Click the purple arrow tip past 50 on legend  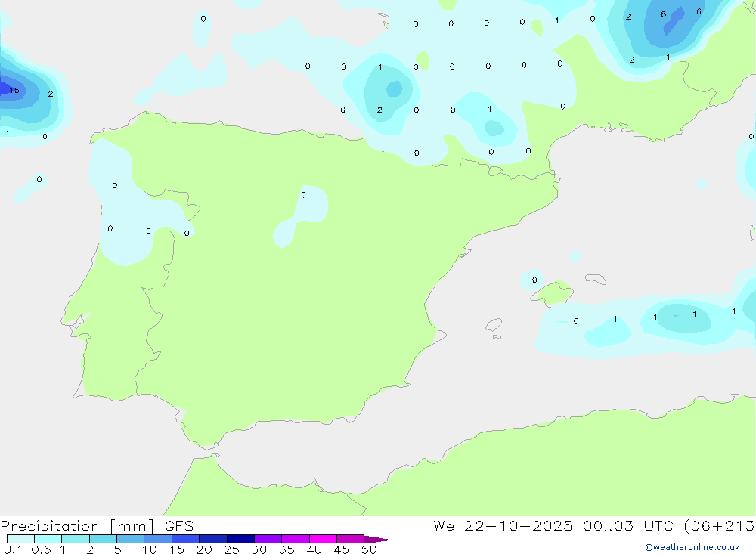pos(378,540)
